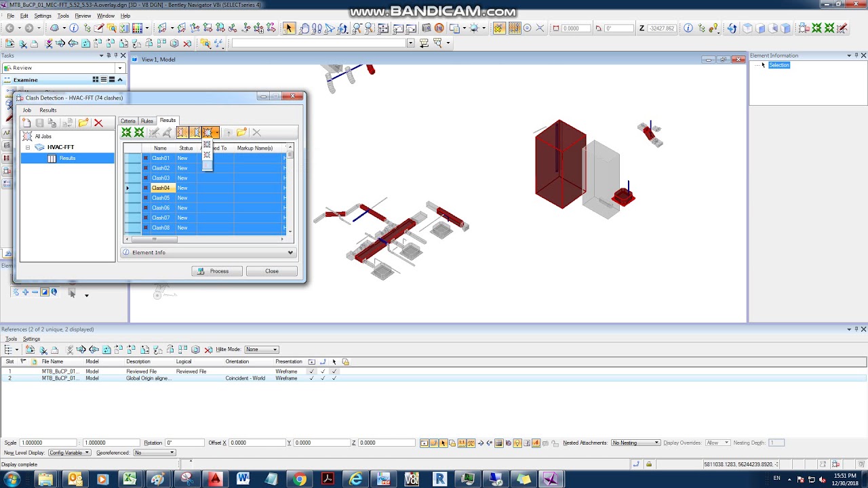
Task: Click the Bentley Navigator taskbar icon
Action: (x=551, y=479)
